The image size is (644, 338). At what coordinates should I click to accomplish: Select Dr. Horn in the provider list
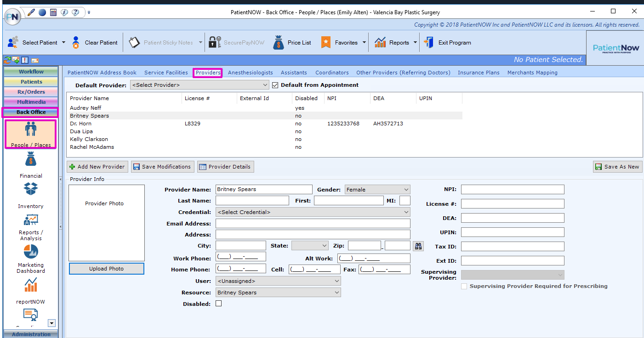[81, 123]
